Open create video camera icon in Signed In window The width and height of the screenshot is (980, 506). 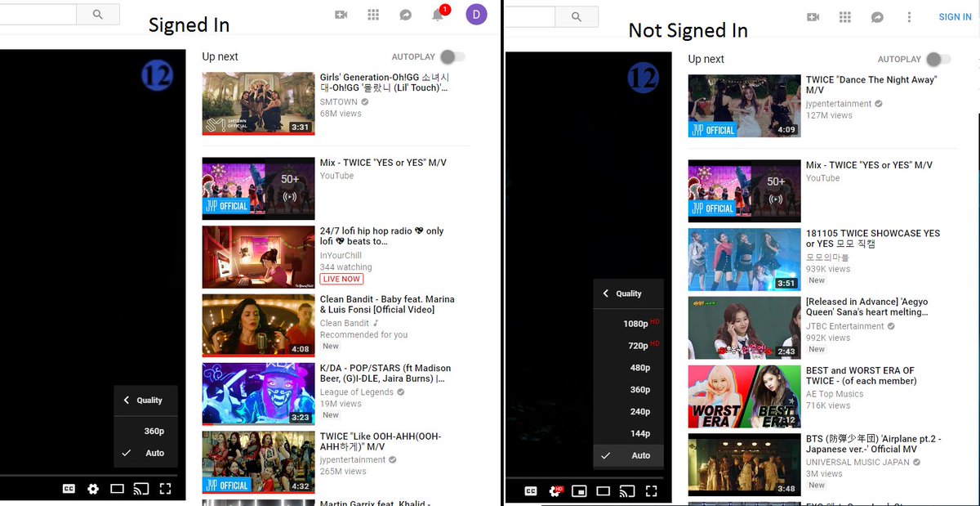[341, 15]
